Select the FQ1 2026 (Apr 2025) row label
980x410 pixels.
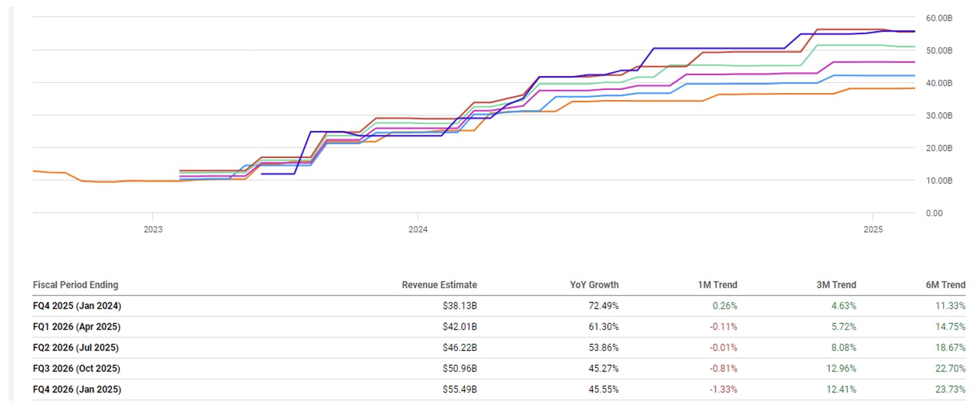tap(77, 326)
